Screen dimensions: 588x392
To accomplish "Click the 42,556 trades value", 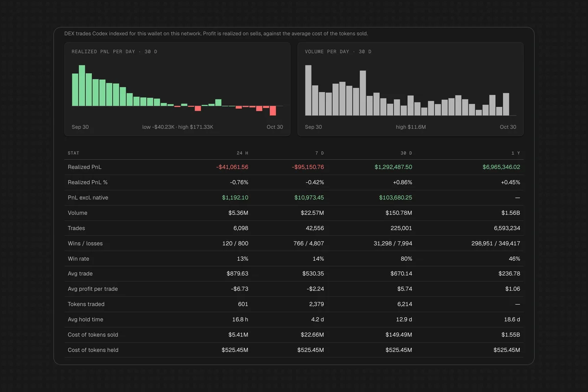I will 315,228.
